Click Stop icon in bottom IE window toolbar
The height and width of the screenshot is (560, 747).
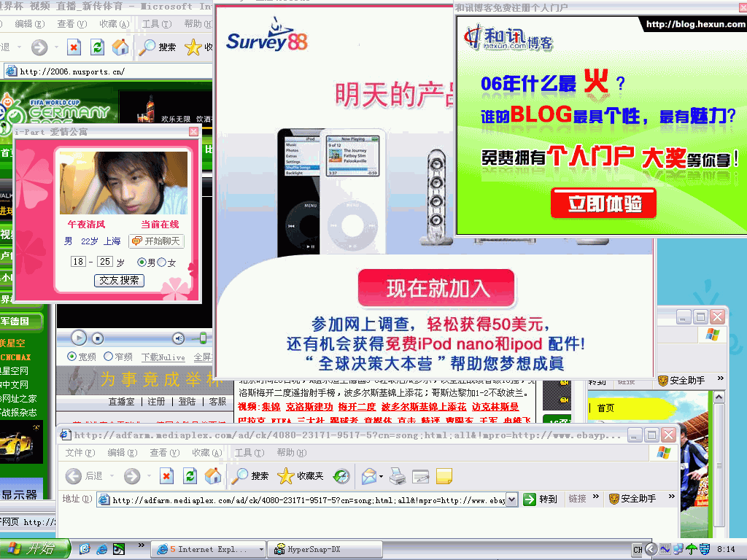coord(166,475)
